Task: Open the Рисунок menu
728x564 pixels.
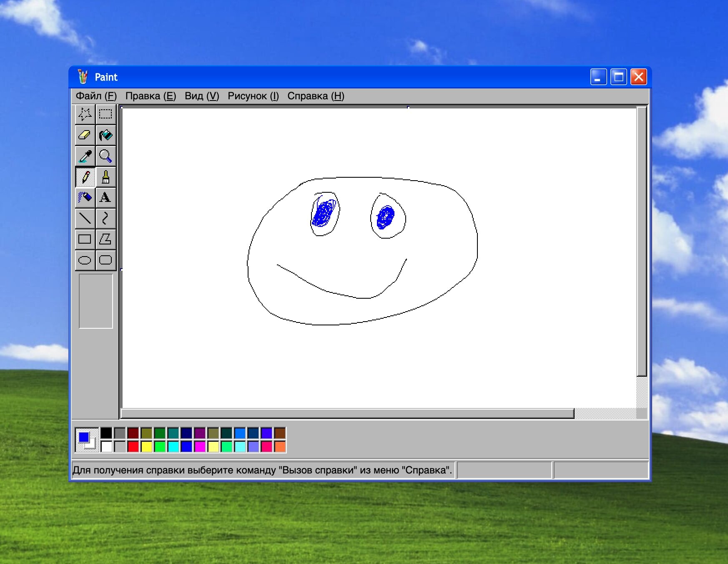Action: point(253,96)
